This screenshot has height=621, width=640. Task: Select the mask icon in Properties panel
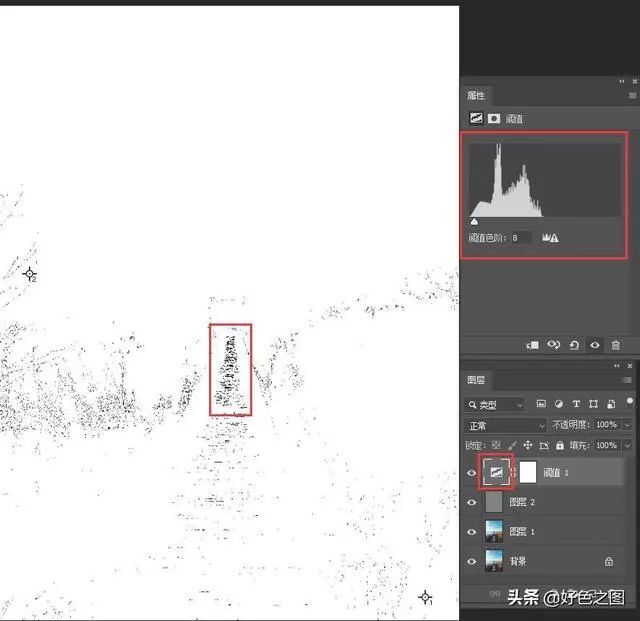pyautogui.click(x=494, y=118)
